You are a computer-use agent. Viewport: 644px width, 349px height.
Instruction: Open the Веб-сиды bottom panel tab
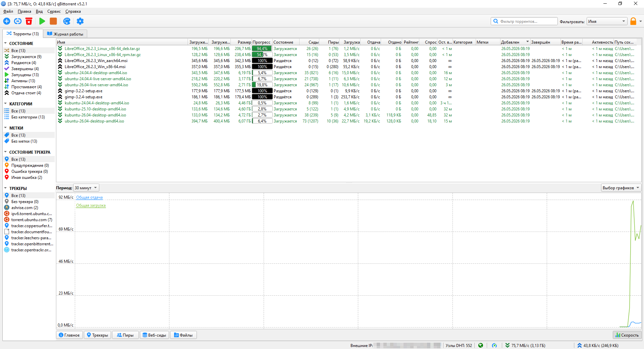tap(154, 335)
